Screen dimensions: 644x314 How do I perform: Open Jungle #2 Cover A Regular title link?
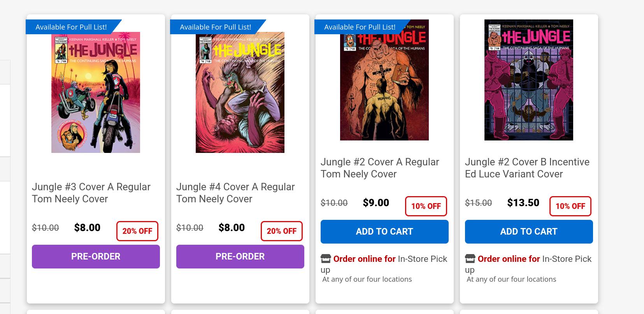[x=380, y=168]
